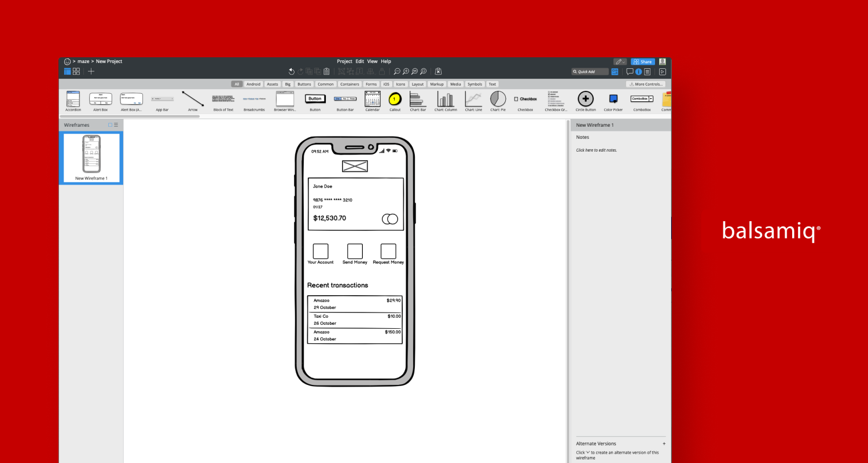
Task: Switch Wireframes panel to list view
Action: tap(116, 125)
